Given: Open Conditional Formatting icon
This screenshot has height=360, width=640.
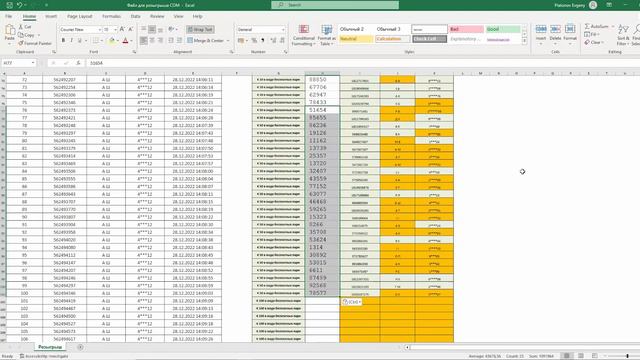Looking at the screenshot, I should click(x=304, y=29).
